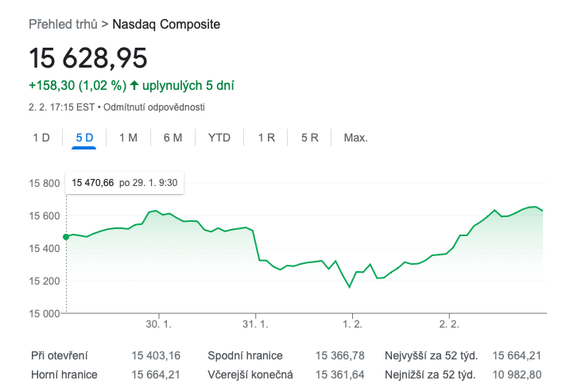Click the Nejnižší za 52 týd. label
The image size is (570, 392).
click(x=430, y=375)
